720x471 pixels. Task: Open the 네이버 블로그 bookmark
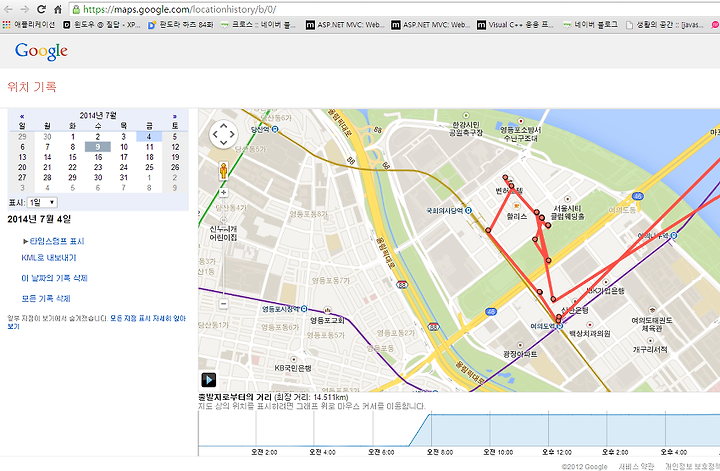click(591, 25)
